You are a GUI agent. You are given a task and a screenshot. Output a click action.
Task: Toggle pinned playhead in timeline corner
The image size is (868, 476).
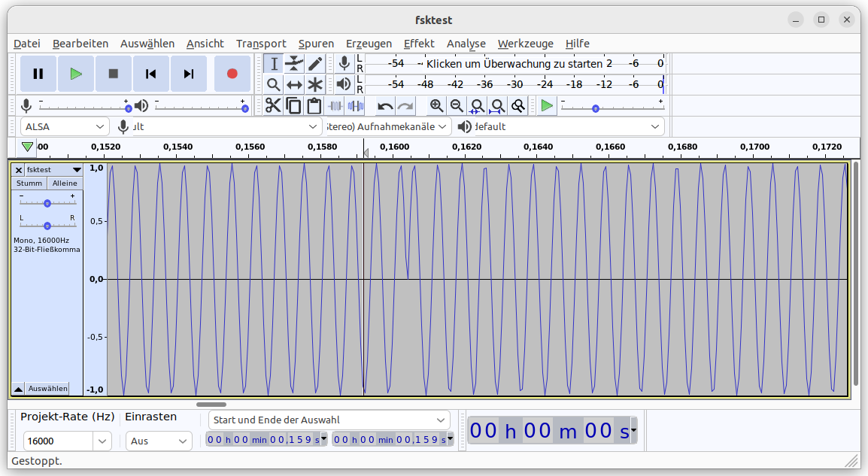click(x=28, y=147)
